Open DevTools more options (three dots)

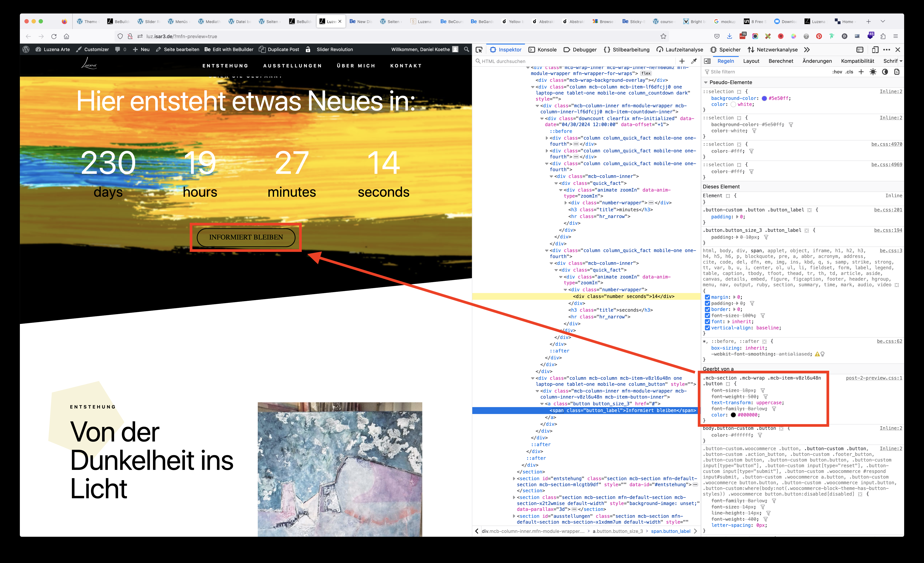(886, 49)
